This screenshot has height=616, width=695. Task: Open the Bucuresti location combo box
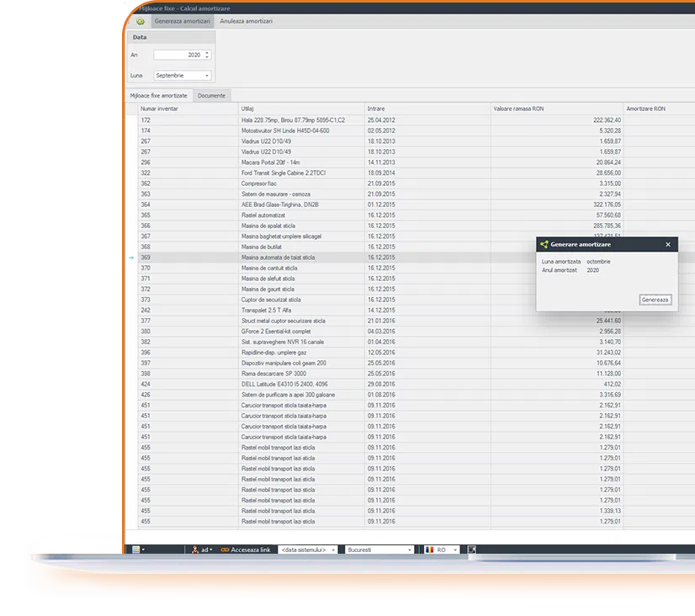tap(411, 550)
